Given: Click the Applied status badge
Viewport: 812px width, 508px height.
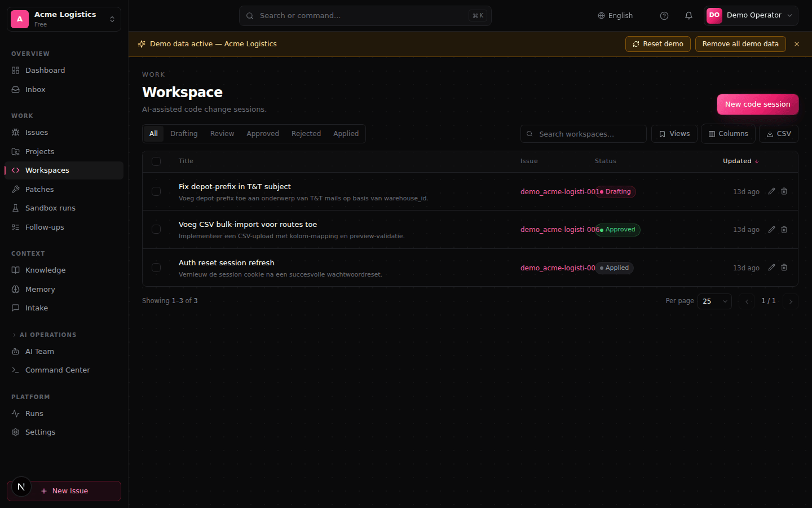Looking at the screenshot, I should pyautogui.click(x=614, y=268).
